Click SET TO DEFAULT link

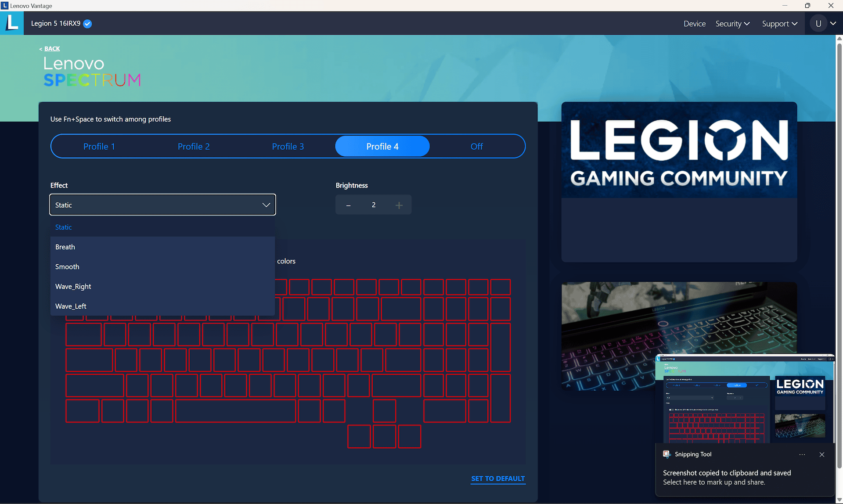(x=498, y=479)
